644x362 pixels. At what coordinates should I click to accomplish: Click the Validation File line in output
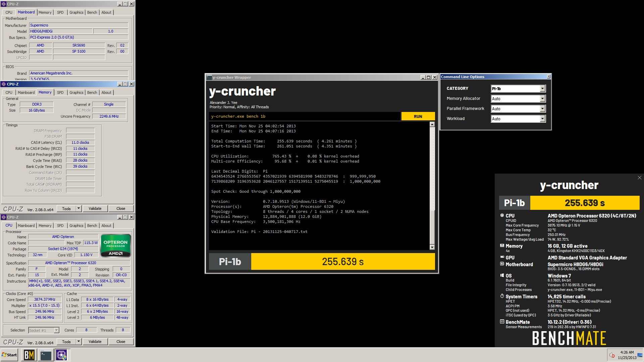[259, 232]
